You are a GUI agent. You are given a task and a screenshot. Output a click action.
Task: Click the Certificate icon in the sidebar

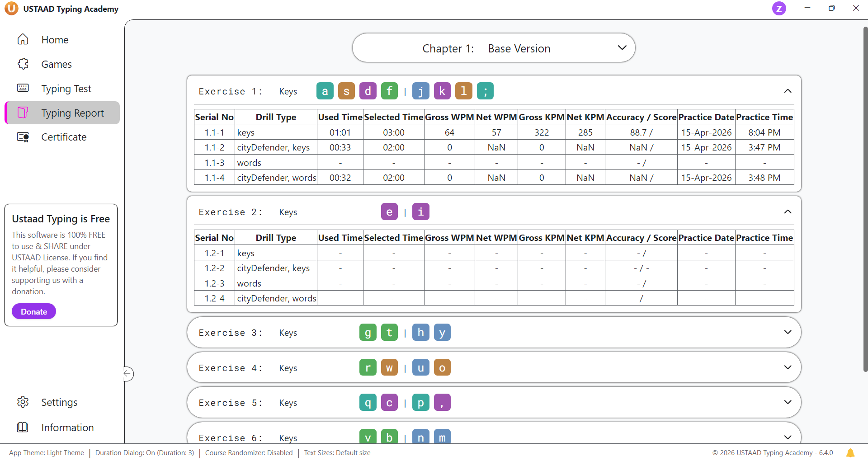[x=23, y=137]
